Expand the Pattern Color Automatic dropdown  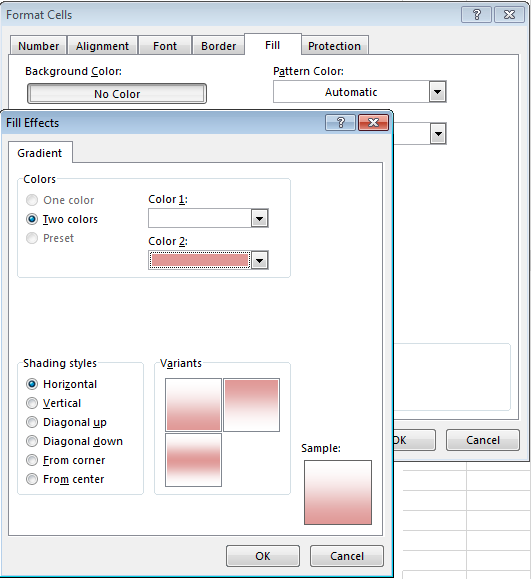[x=438, y=92]
